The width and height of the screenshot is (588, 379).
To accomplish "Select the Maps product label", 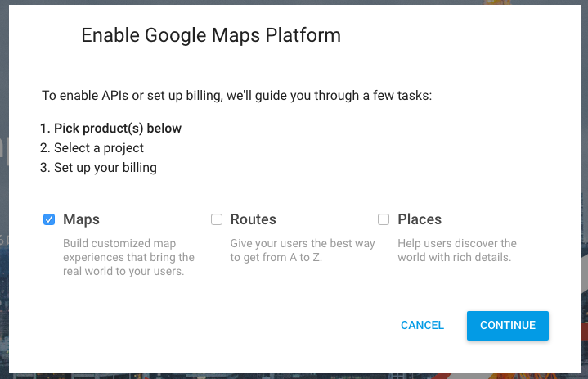I will pyautogui.click(x=81, y=219).
